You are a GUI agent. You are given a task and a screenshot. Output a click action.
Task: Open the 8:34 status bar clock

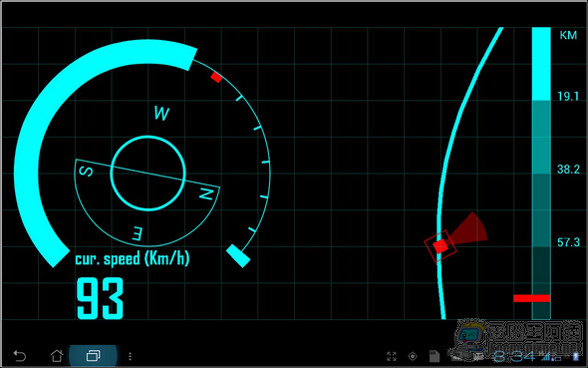(513, 356)
